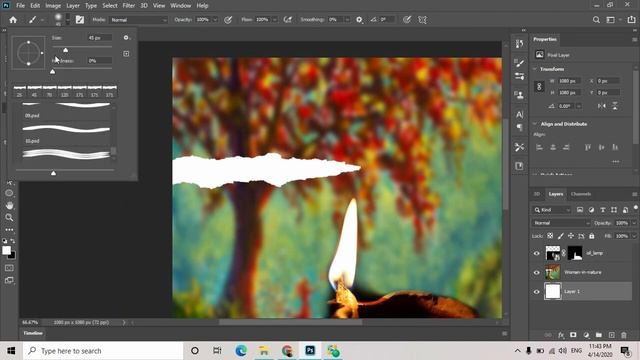Set symmetry paint options butterfly icon
The image size is (640, 360).
pos(422,20)
